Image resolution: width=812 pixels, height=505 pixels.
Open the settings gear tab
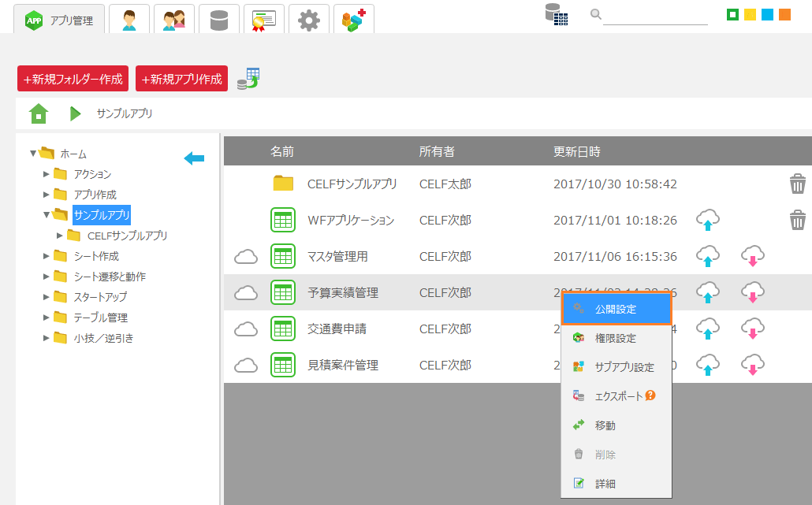(309, 20)
